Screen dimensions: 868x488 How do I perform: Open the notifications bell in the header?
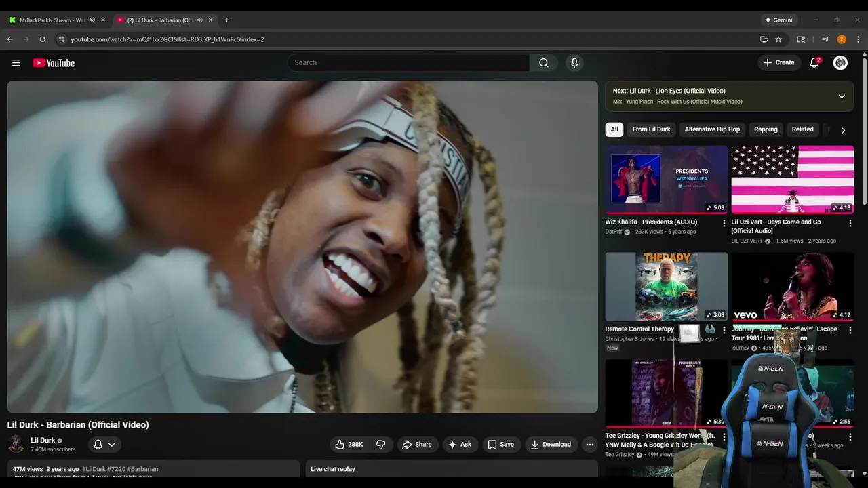(814, 63)
